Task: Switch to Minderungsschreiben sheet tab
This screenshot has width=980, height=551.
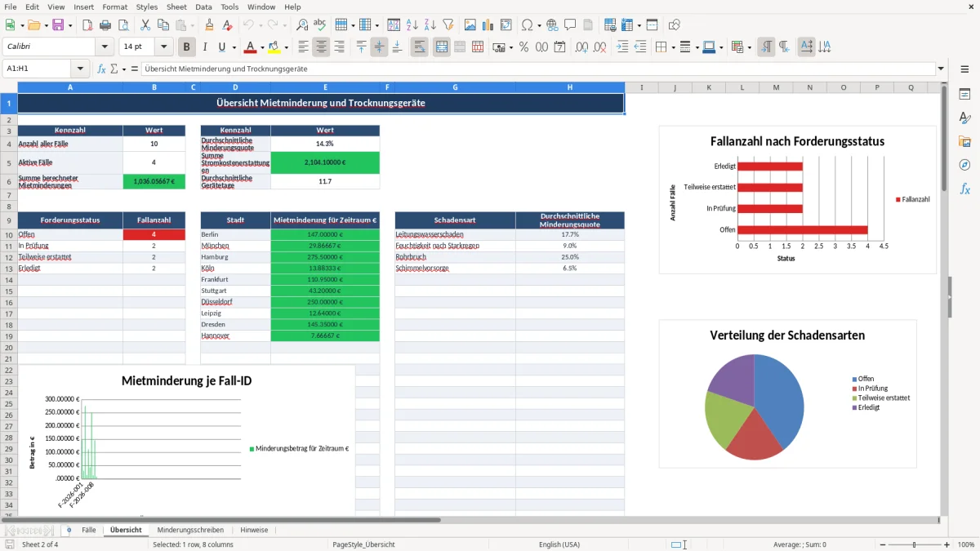Action: (189, 530)
